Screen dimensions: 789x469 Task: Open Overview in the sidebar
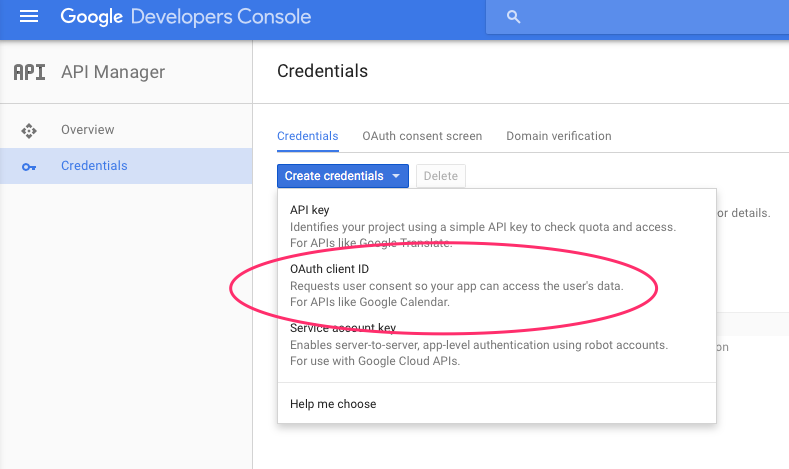(x=126, y=130)
